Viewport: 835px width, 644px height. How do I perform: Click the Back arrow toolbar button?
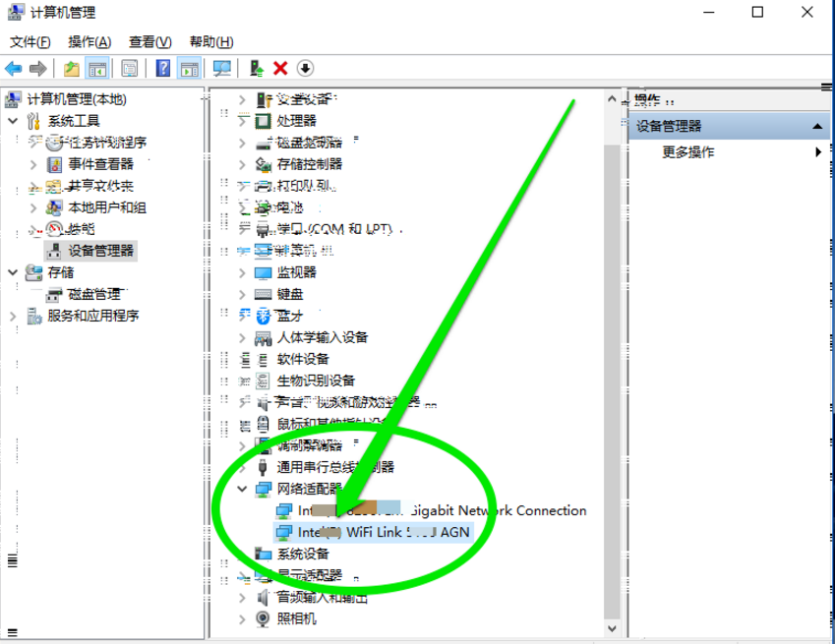[x=14, y=68]
